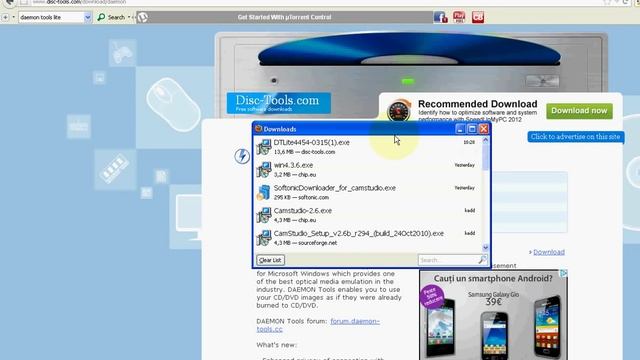Open the Facebook toolbar icon

440,17
